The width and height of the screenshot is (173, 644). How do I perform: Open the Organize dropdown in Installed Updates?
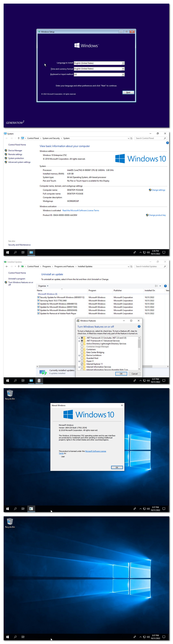(43, 286)
